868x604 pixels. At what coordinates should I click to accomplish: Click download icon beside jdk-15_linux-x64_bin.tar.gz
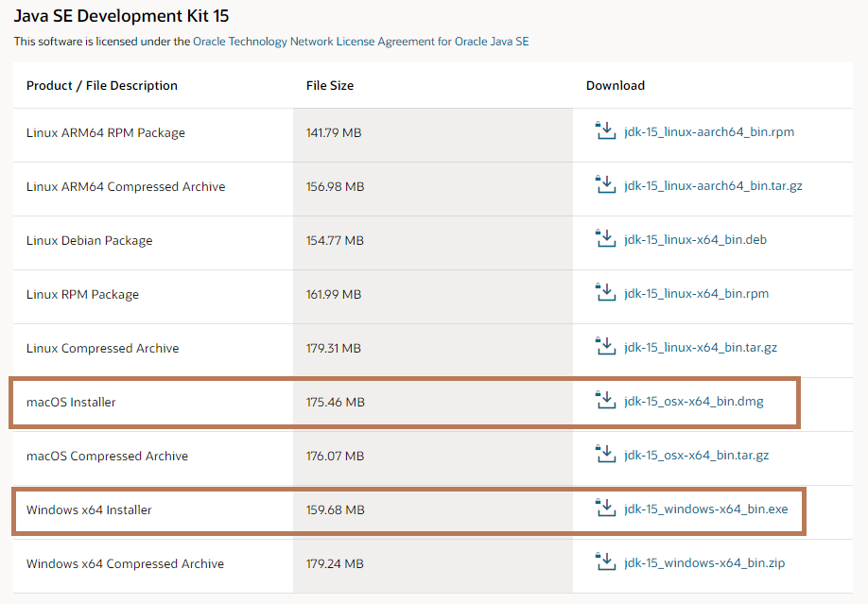click(605, 346)
